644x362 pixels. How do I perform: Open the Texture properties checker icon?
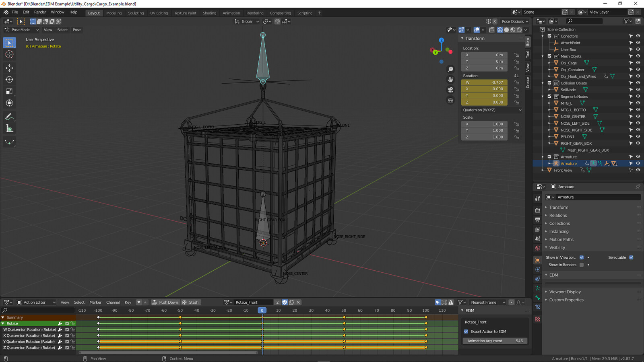537,319
